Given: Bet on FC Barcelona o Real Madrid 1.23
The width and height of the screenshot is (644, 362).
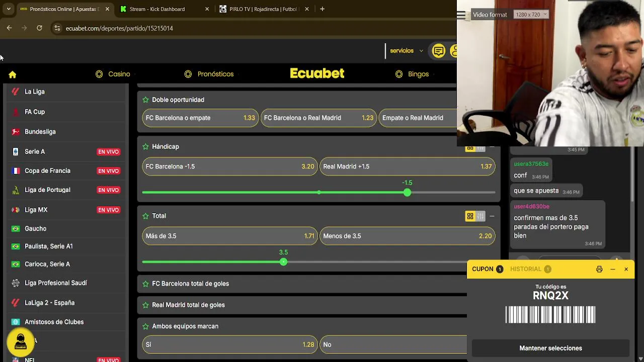Looking at the screenshot, I should (318, 118).
